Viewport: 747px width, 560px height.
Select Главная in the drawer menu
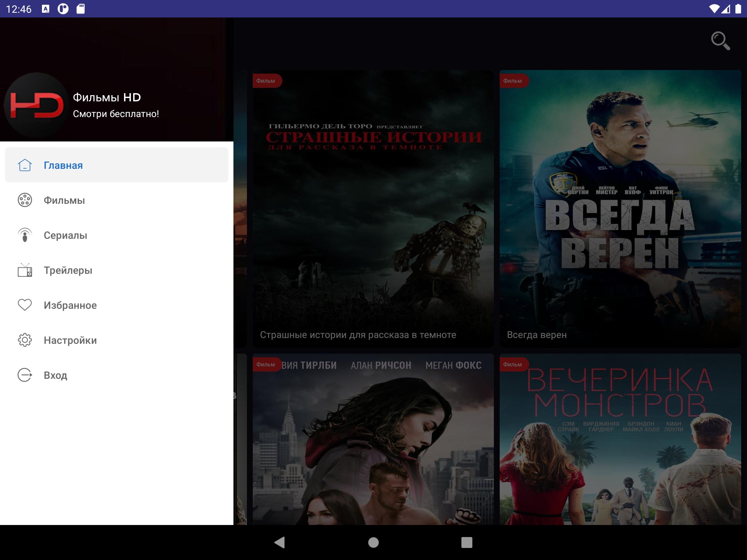[117, 165]
